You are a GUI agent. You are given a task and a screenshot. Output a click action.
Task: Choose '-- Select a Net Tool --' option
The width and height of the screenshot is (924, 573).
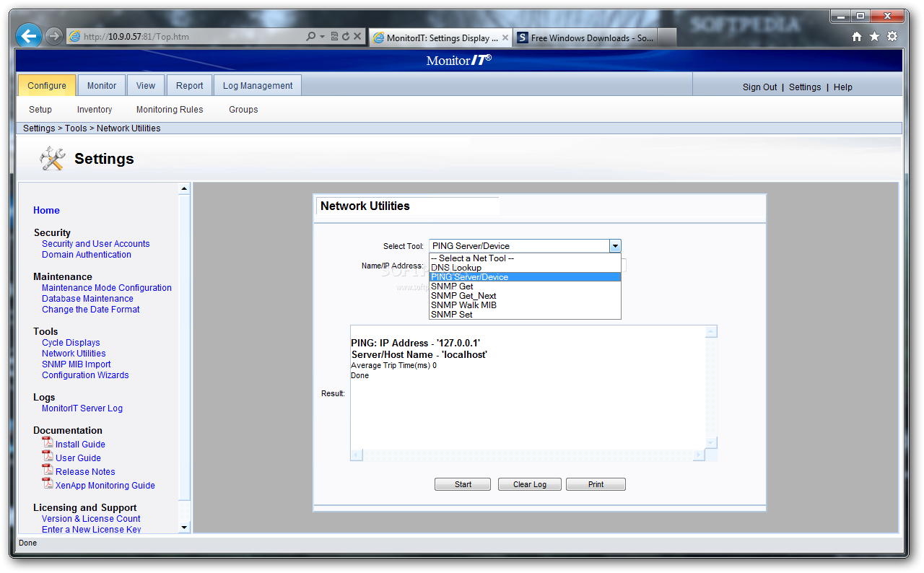(x=525, y=258)
